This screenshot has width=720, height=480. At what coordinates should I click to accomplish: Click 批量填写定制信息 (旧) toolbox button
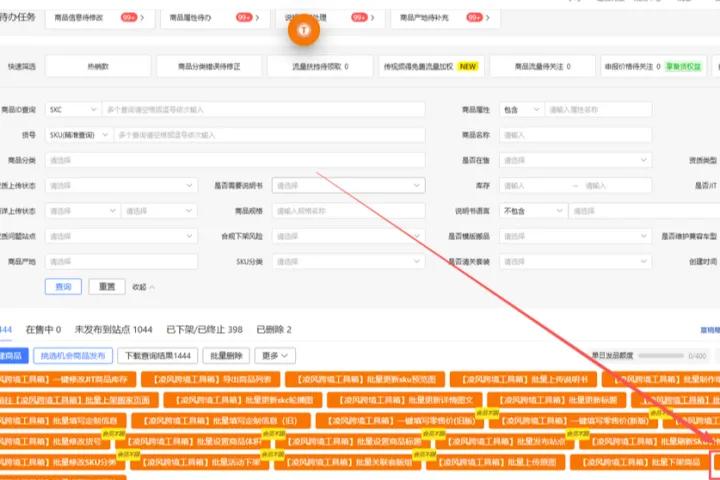pos(221,420)
